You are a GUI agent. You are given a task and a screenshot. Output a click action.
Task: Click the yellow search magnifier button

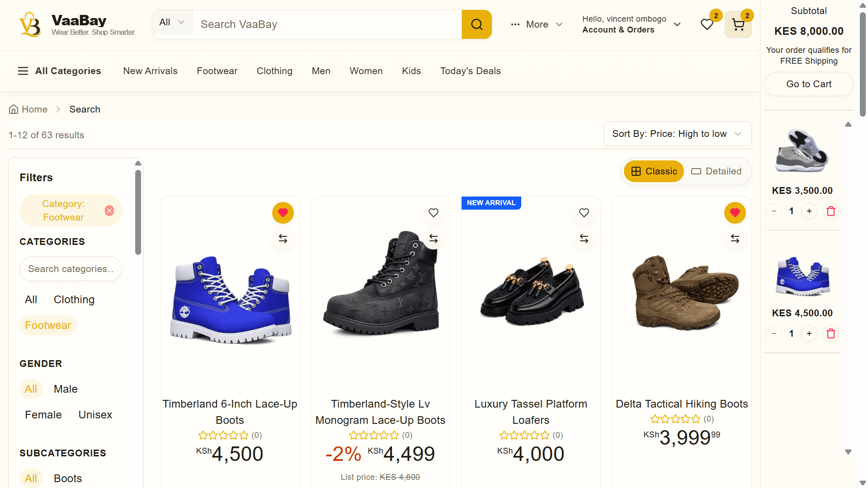click(476, 24)
